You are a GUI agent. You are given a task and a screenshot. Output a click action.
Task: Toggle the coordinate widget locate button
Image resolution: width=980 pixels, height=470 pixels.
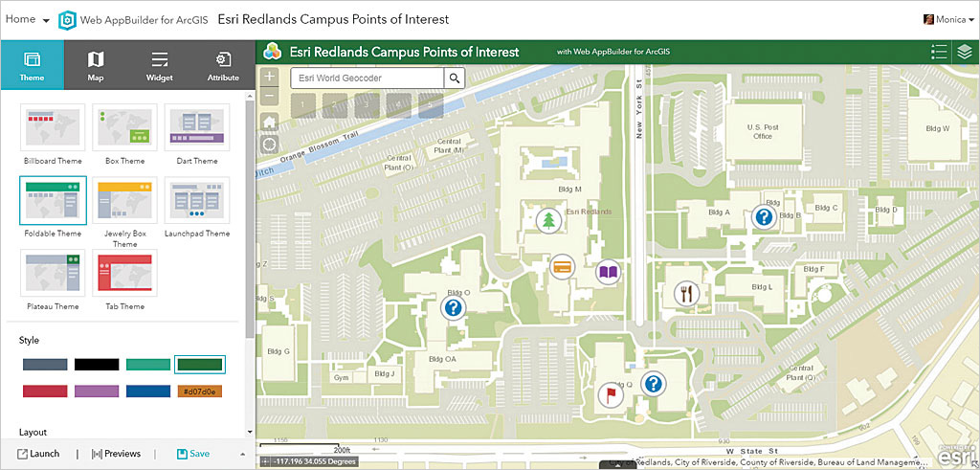pos(265,462)
